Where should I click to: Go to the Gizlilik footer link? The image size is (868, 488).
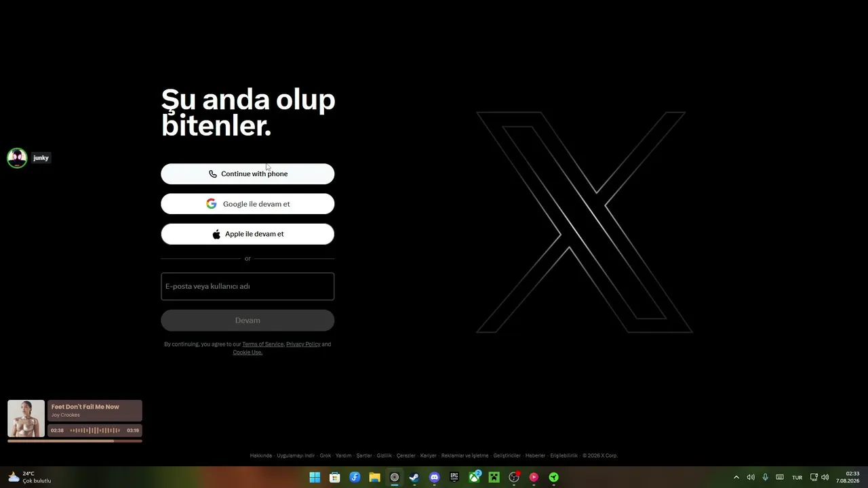tap(384, 455)
